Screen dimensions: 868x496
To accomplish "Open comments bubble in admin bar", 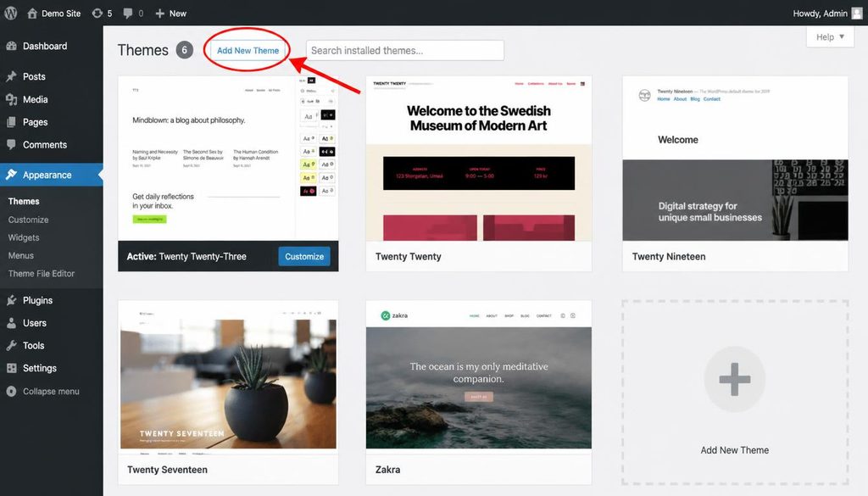I will tap(128, 14).
